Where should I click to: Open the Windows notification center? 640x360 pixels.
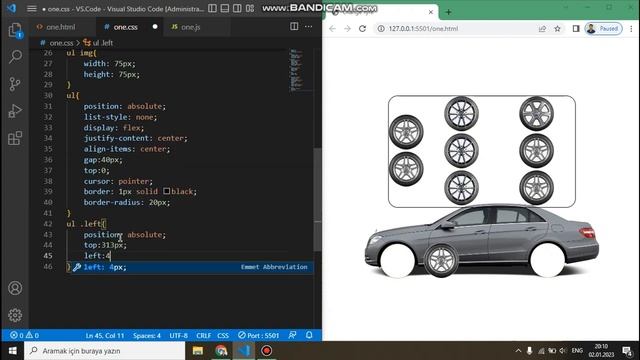coord(627,351)
